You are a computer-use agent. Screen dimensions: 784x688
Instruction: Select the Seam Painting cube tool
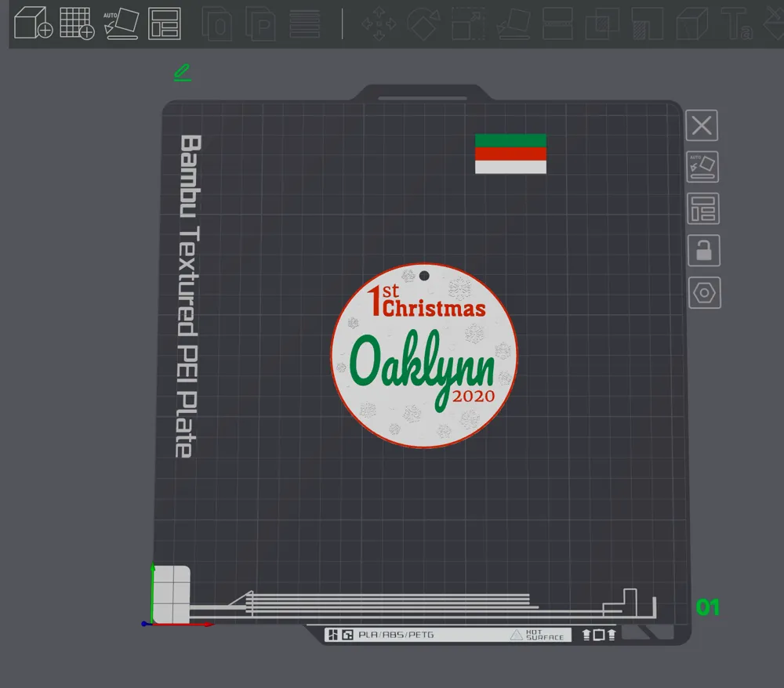tap(692, 24)
